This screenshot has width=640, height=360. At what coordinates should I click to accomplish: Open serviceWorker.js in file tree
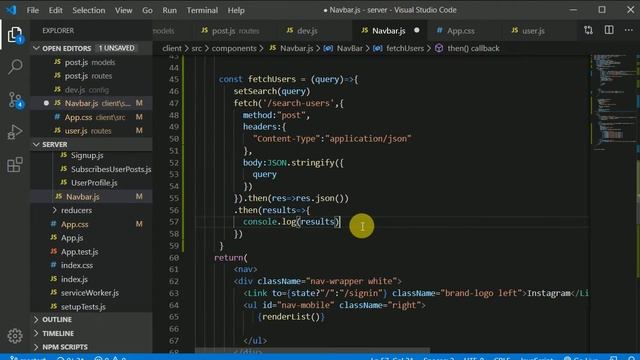click(90, 293)
